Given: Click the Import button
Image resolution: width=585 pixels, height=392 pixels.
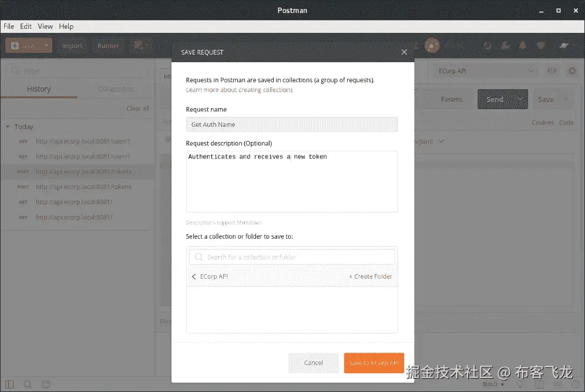Looking at the screenshot, I should coord(72,45).
